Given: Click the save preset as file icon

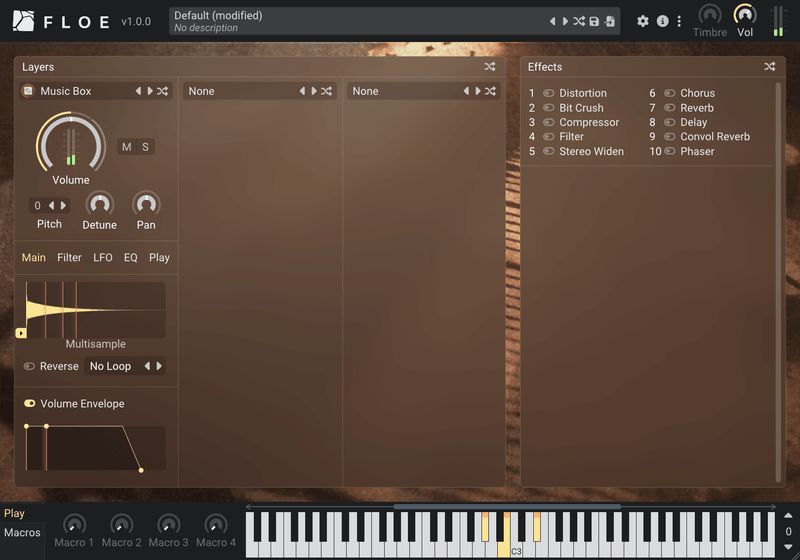Looking at the screenshot, I should [x=610, y=21].
